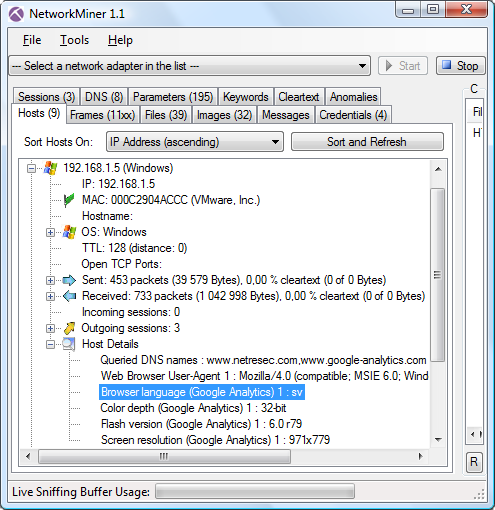Expand the Sent packets node

(x=50, y=280)
